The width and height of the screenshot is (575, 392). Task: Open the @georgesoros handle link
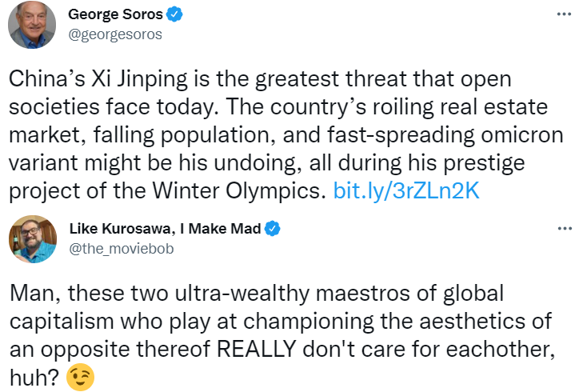pos(115,34)
